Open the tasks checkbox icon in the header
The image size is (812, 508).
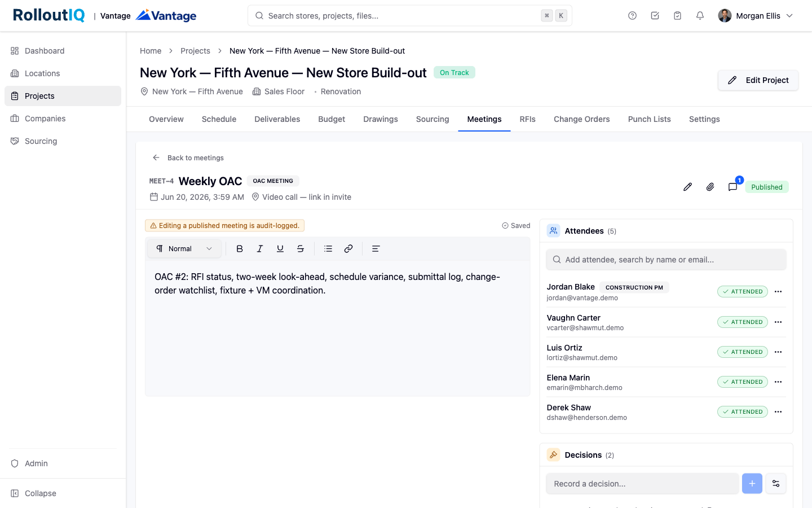(x=655, y=16)
